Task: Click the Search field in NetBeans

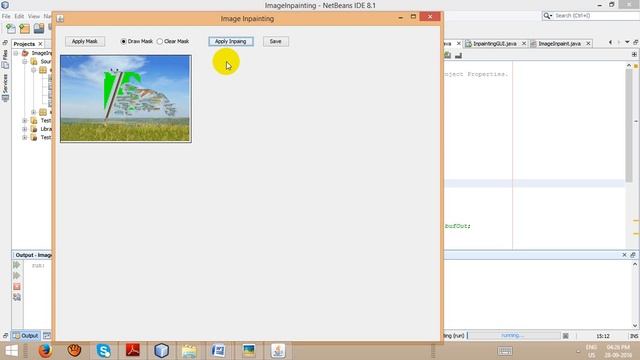Action: [x=596, y=16]
